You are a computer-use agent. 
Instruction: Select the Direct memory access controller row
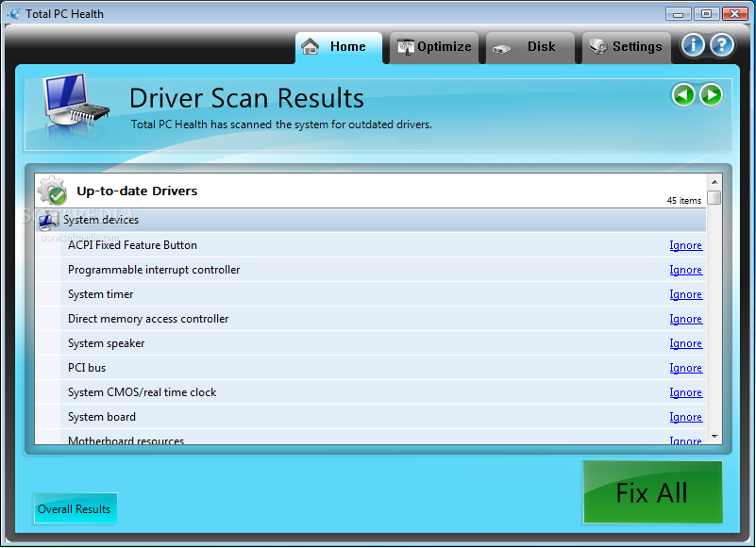coord(371,319)
